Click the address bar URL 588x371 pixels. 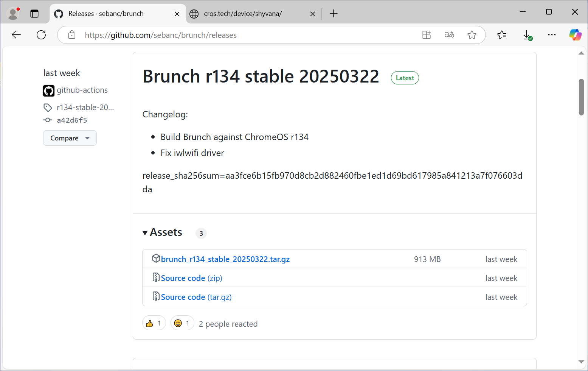161,35
